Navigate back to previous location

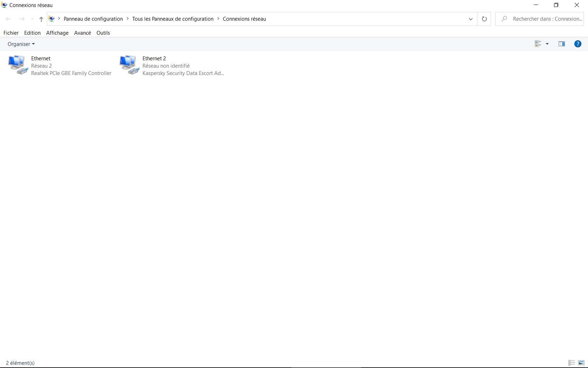8,19
